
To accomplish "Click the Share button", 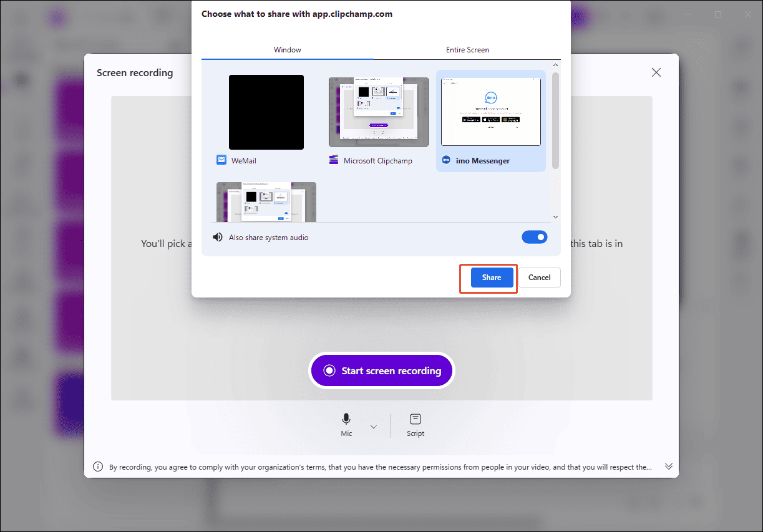I will [x=490, y=277].
